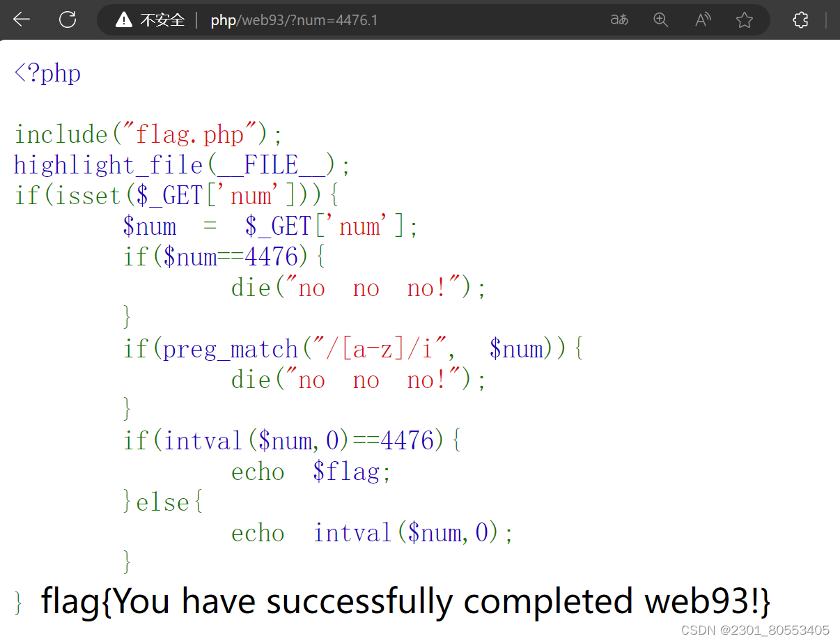840x643 pixels.
Task: Open page zoom via the magnifier icon
Action: [x=660, y=20]
